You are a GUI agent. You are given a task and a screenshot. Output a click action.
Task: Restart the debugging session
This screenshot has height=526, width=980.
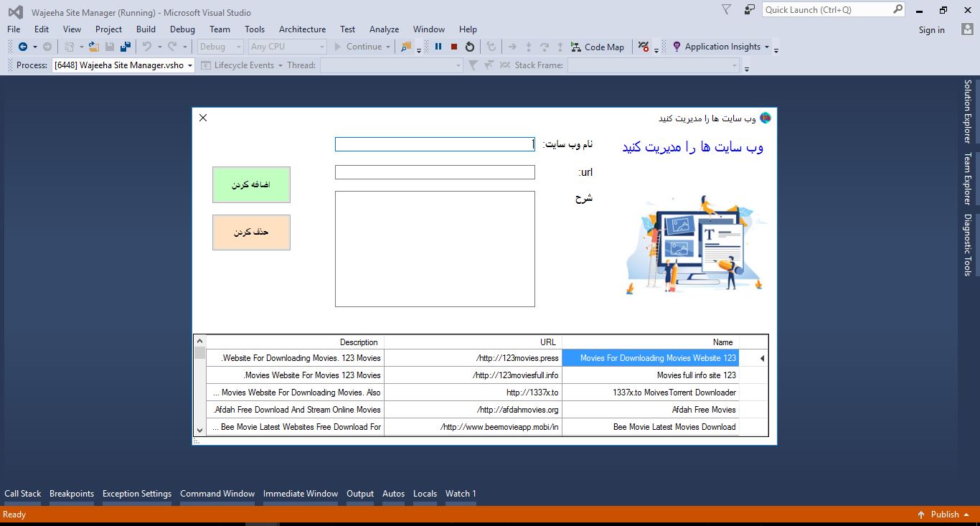pos(470,47)
